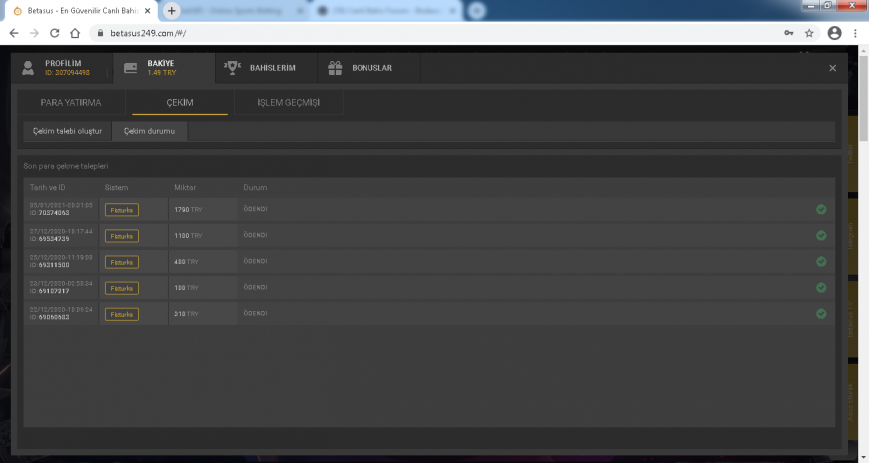The width and height of the screenshot is (869, 463).
Task: Open the browser home page
Action: [75, 33]
